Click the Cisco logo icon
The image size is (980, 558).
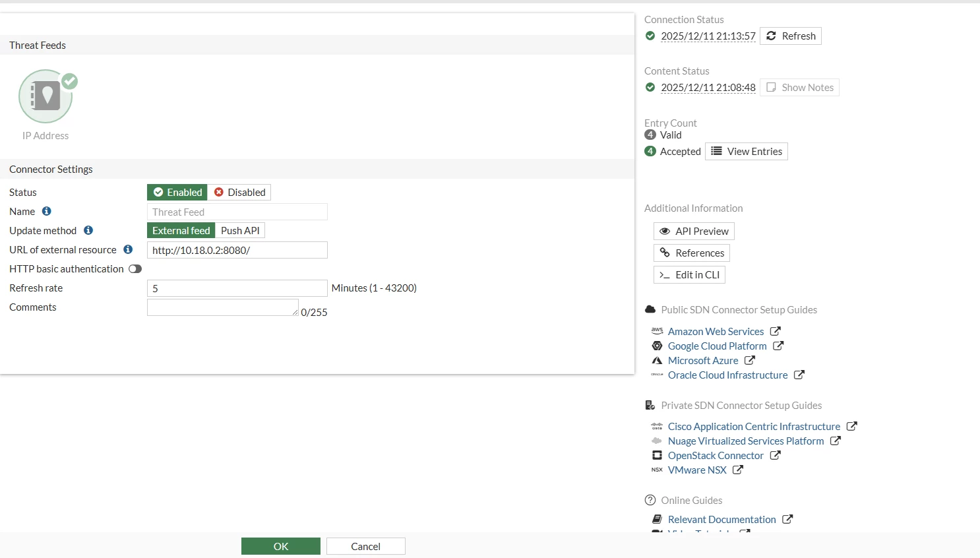(x=657, y=426)
